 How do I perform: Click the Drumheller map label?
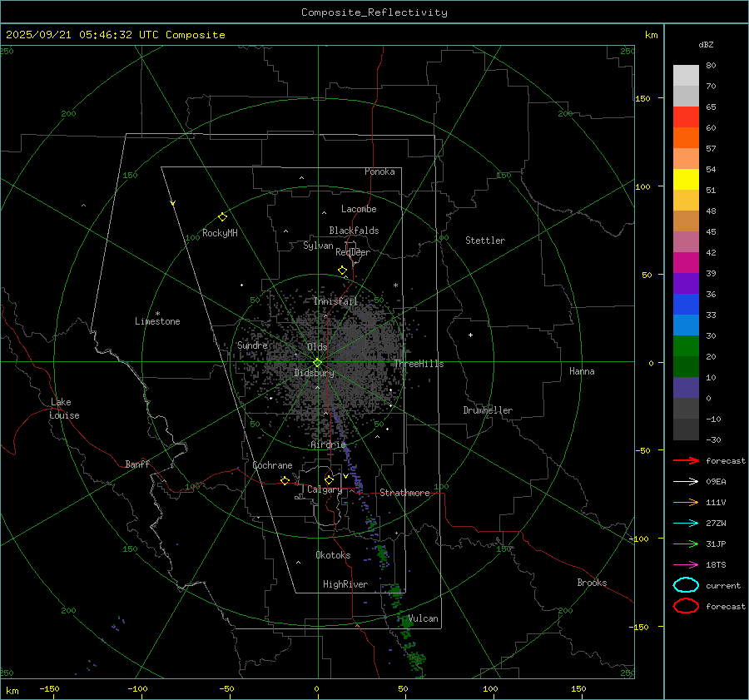coord(488,410)
